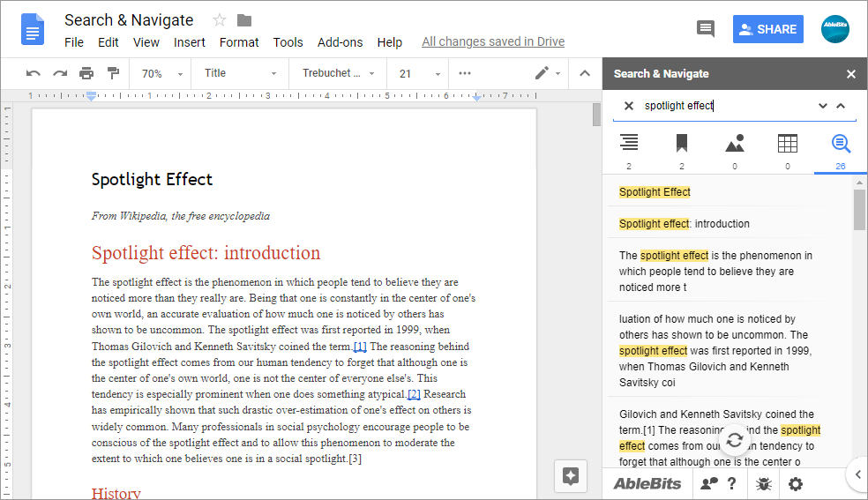Click the pencil editing mode icon
Screen dimensions: 868x500
pos(542,73)
